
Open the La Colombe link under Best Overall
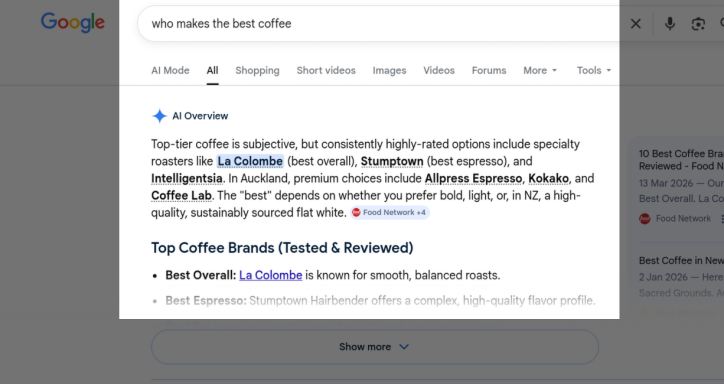click(271, 275)
